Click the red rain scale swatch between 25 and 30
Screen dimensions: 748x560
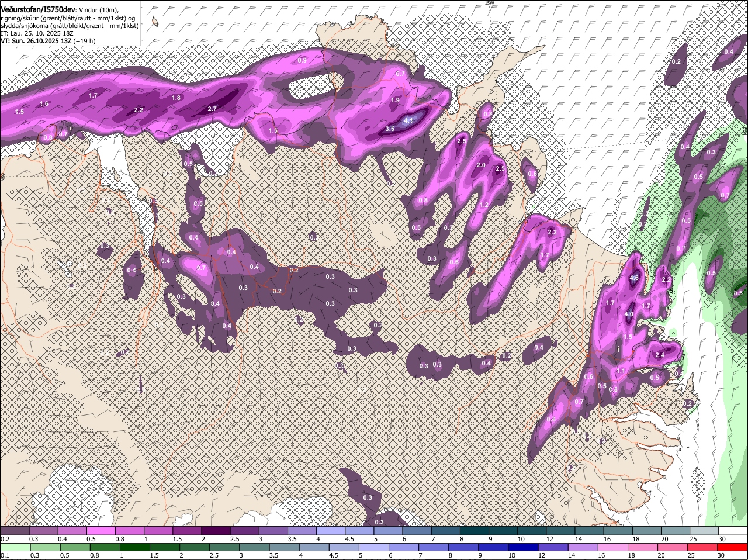pos(703,547)
